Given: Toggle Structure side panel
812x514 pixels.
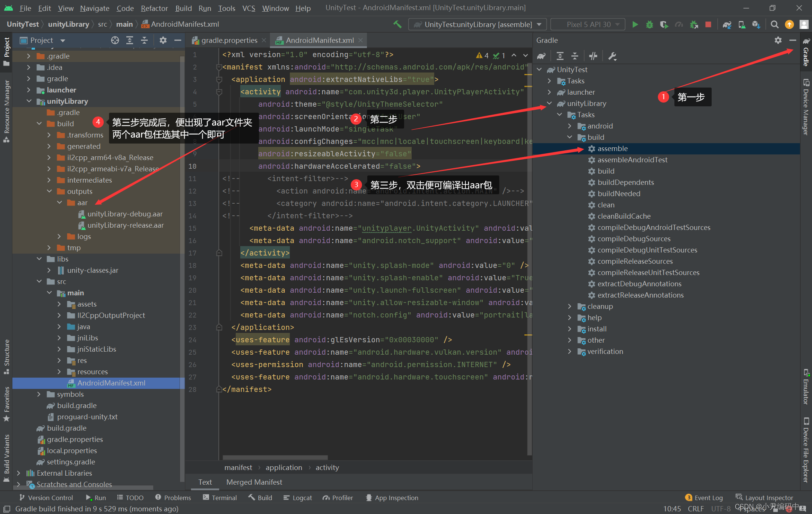Looking at the screenshot, I should [6, 357].
